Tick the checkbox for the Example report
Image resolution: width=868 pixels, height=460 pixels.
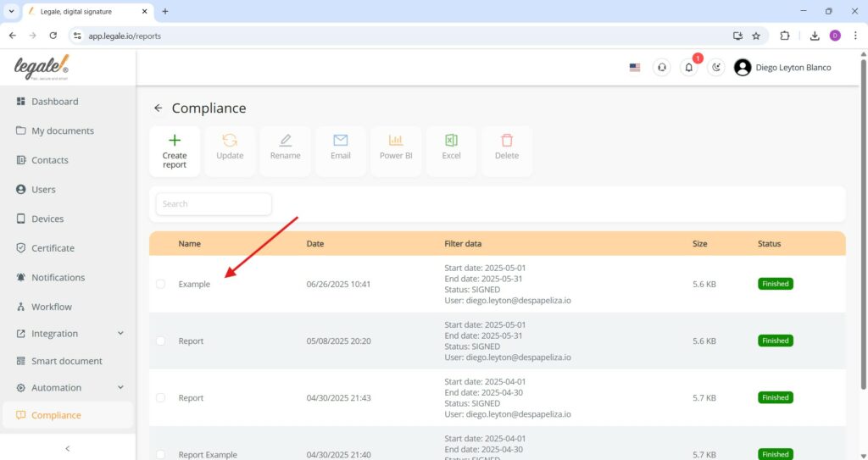160,284
